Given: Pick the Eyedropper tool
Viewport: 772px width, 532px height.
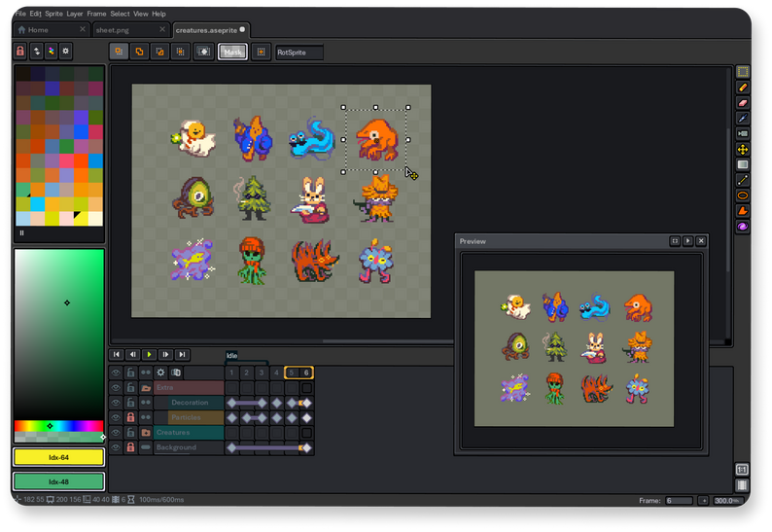Looking at the screenshot, I should tap(743, 118).
